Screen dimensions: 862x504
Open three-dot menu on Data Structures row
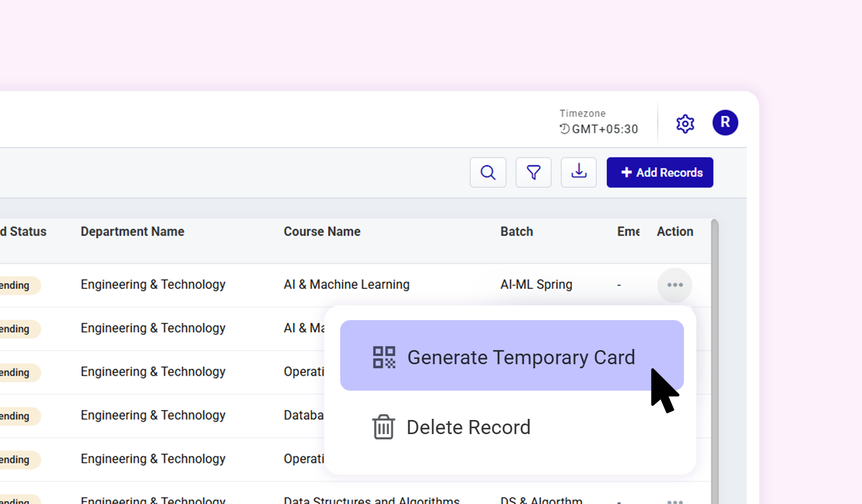pyautogui.click(x=675, y=500)
